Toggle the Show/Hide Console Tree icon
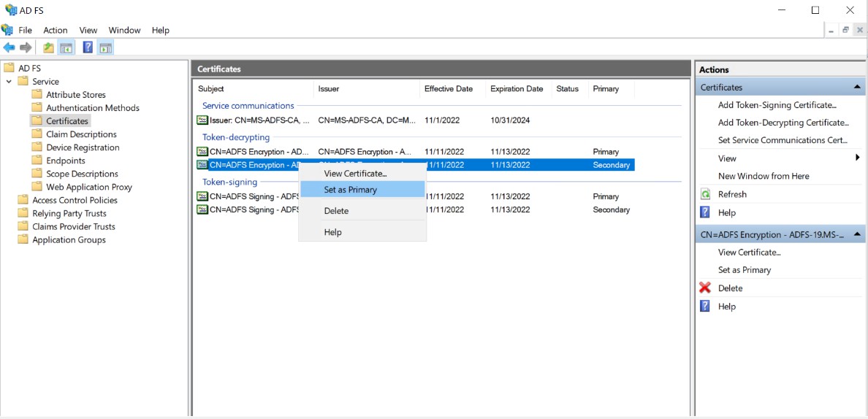Image resolution: width=868 pixels, height=419 pixels. pyautogui.click(x=66, y=48)
